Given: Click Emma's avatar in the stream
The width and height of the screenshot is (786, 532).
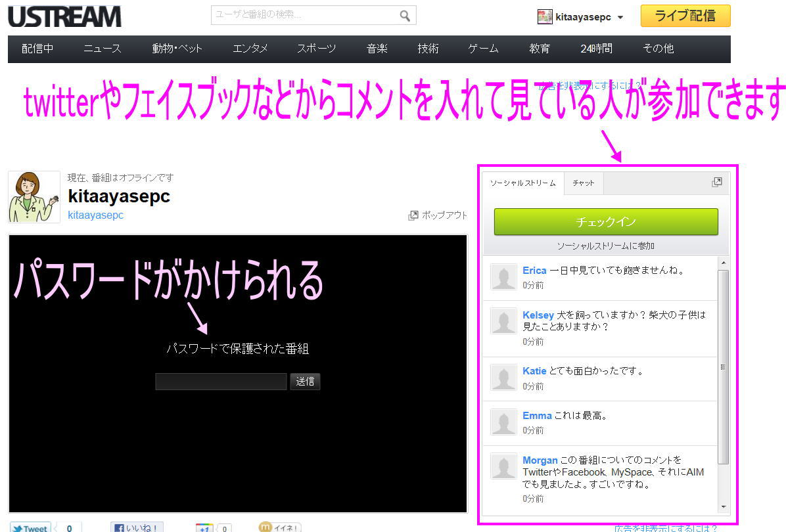Looking at the screenshot, I should 503,422.
